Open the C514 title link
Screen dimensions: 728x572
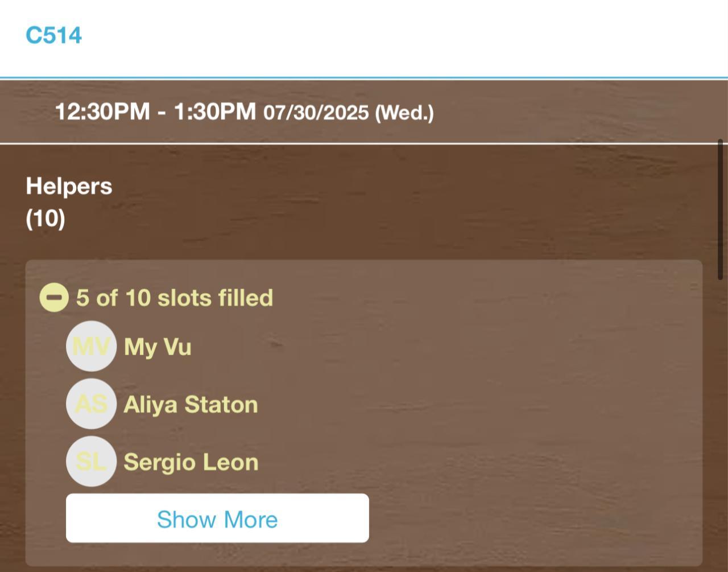point(54,35)
